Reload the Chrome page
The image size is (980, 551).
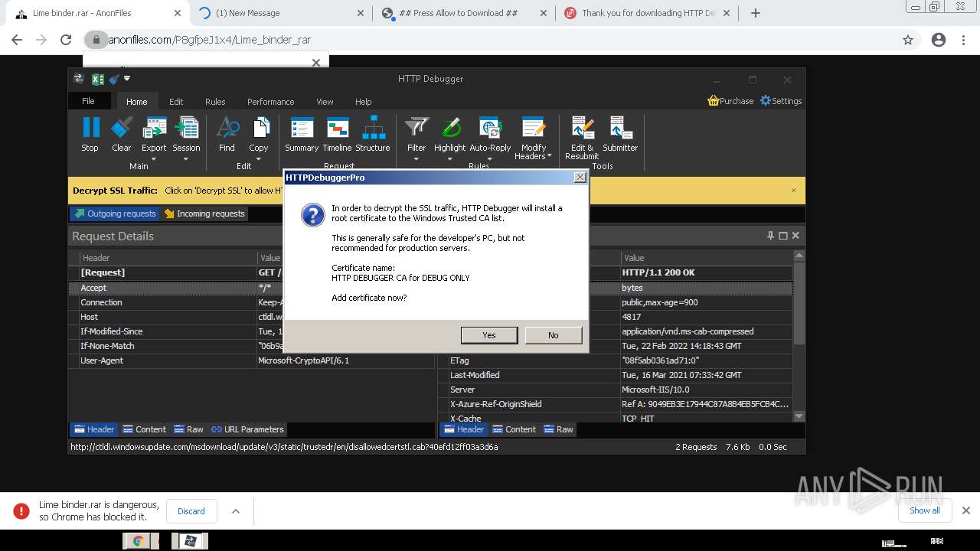click(x=66, y=40)
